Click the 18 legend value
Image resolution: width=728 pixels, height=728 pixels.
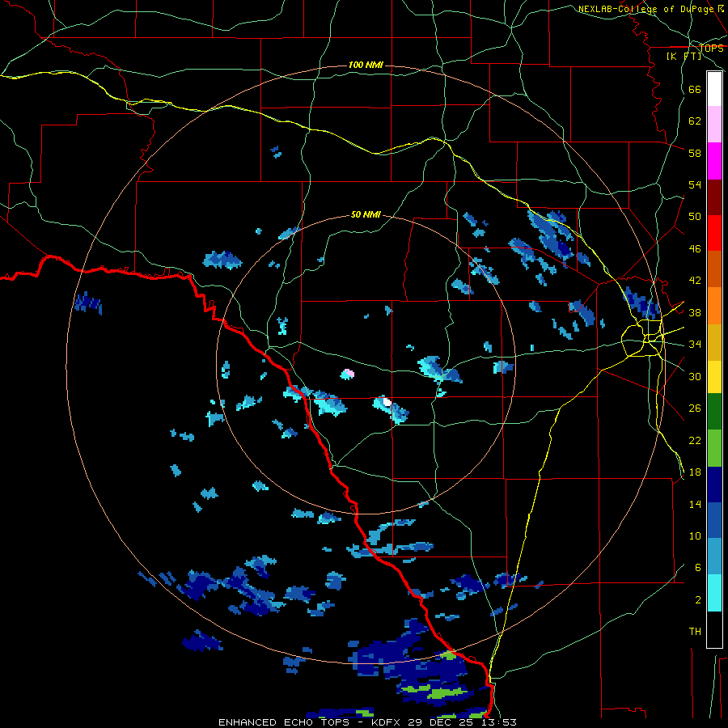(x=695, y=472)
